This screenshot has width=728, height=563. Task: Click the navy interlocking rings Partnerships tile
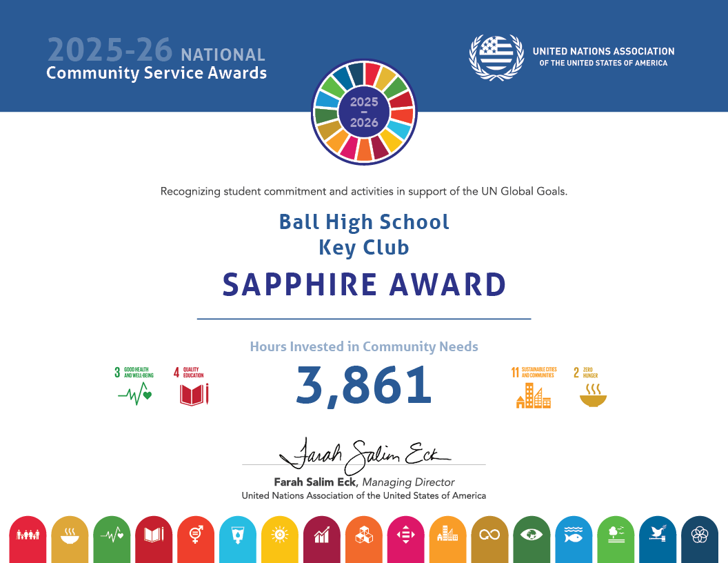(700, 540)
